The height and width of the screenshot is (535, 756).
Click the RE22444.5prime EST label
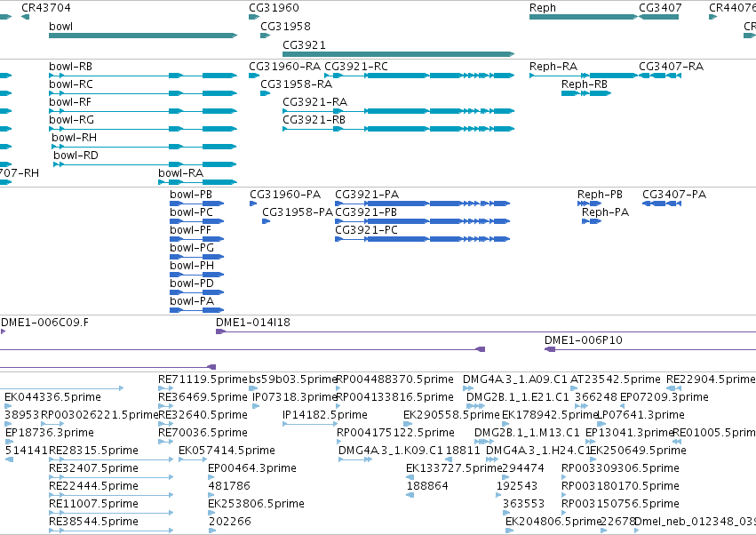(x=93, y=486)
